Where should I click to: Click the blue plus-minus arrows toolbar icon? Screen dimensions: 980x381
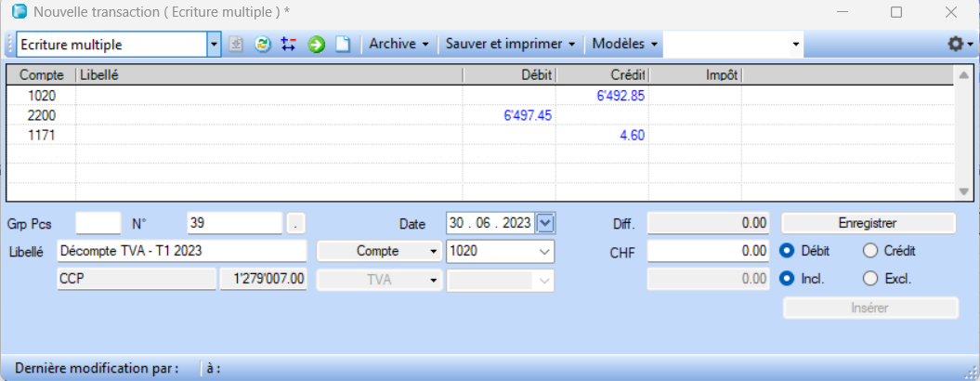point(288,45)
